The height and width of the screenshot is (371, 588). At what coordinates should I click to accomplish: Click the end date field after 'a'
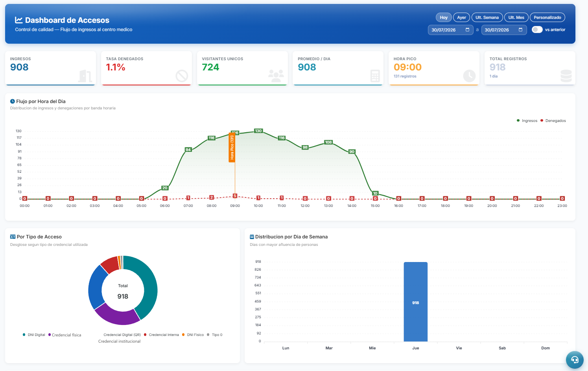pyautogui.click(x=504, y=30)
